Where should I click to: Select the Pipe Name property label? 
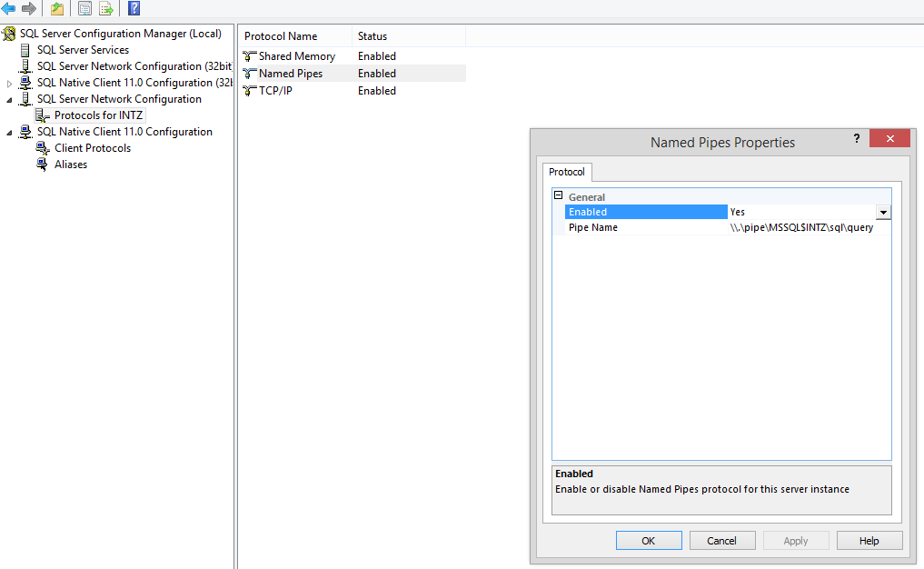point(592,227)
